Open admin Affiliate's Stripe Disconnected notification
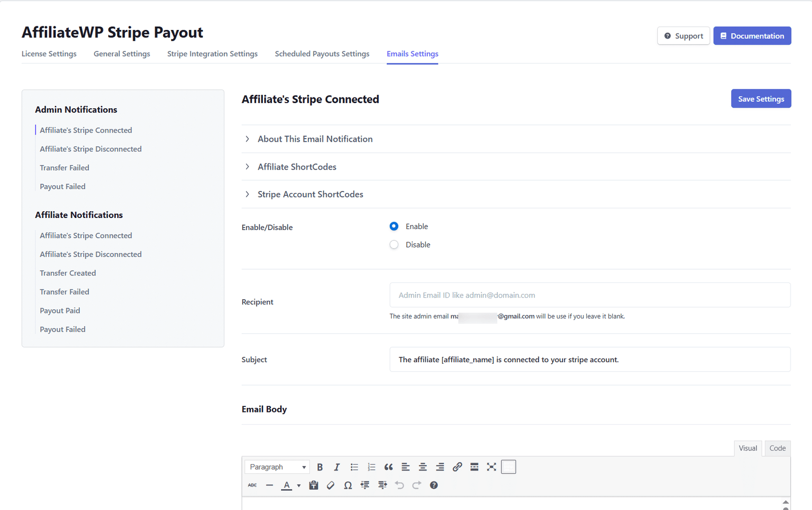This screenshot has width=812, height=510. pyautogui.click(x=91, y=149)
